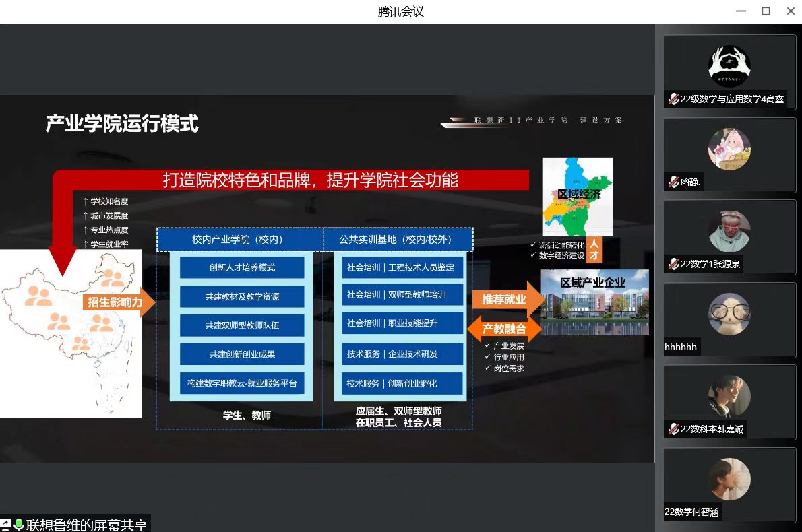Select the hhhhhh participant avatar

pyautogui.click(x=729, y=314)
